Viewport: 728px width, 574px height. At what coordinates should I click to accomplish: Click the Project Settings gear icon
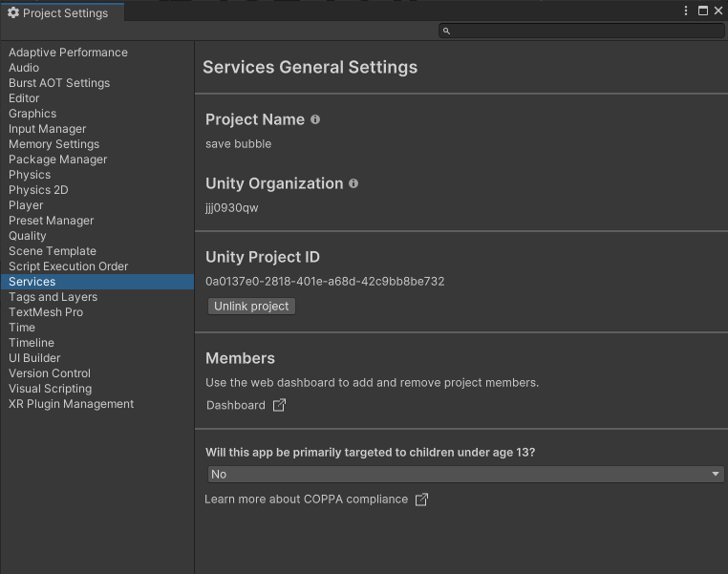(x=13, y=13)
